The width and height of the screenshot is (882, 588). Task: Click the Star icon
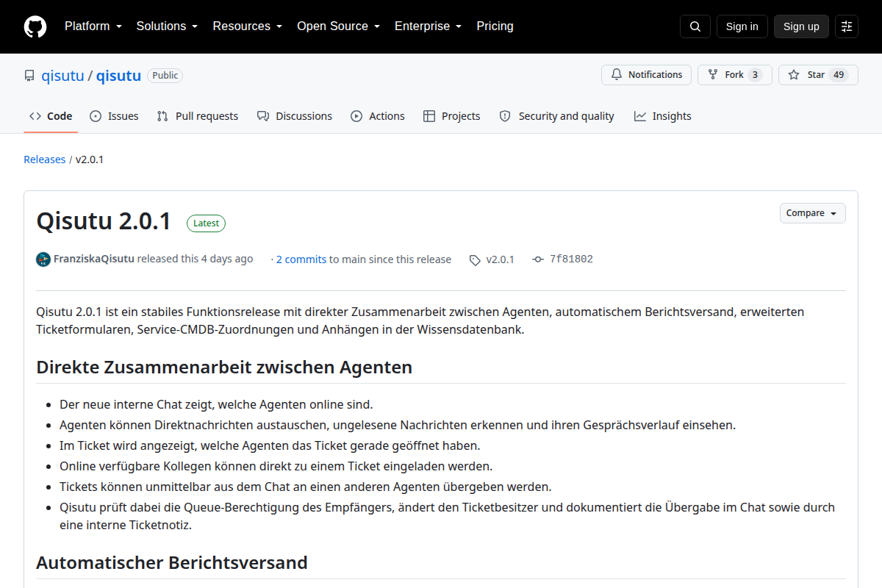pos(794,75)
